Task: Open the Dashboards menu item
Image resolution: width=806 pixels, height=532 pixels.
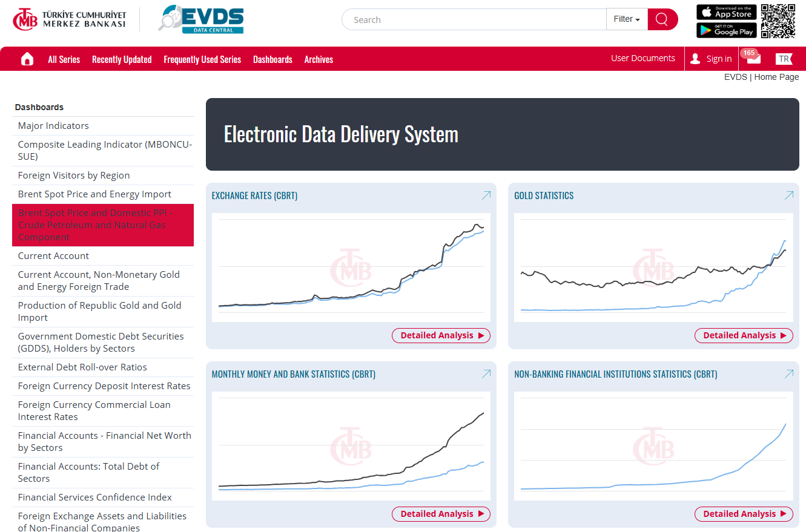Action: 273,59
